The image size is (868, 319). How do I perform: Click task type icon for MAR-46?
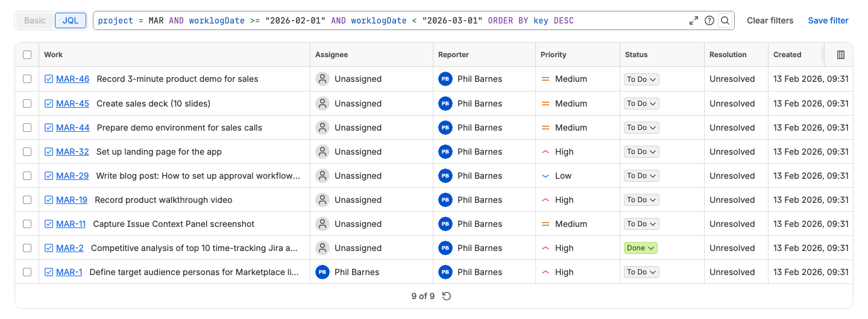click(49, 79)
